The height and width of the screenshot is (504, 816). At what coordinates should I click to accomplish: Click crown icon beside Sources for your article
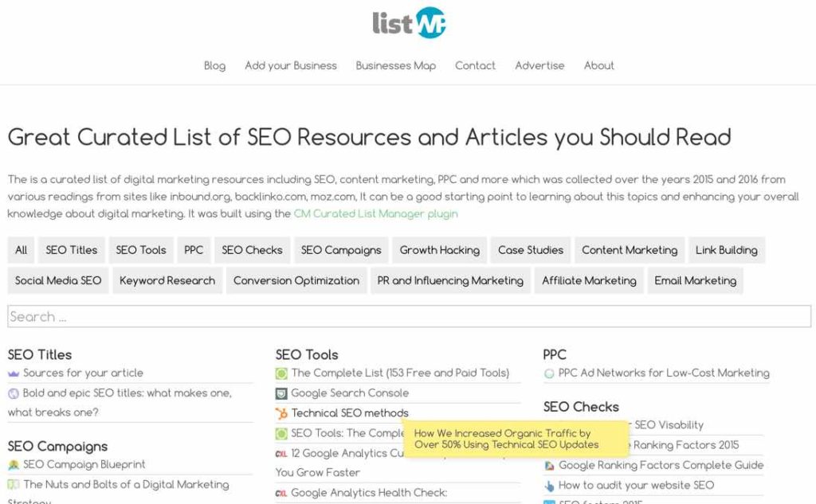pyautogui.click(x=14, y=373)
